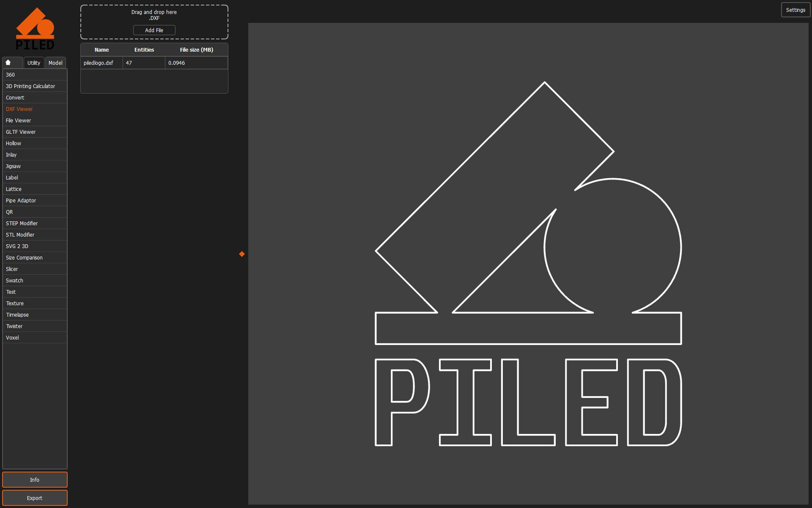Click the home icon tab
Screen dimensions: 812x508
pos(12,63)
